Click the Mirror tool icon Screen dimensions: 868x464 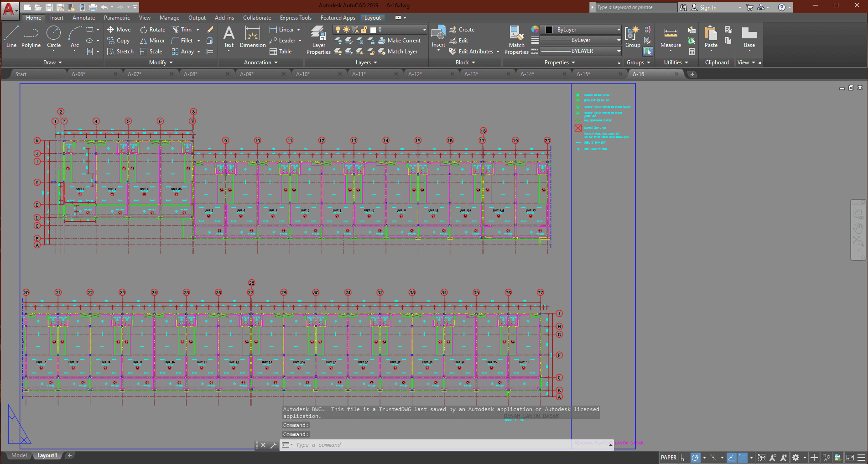coord(144,41)
